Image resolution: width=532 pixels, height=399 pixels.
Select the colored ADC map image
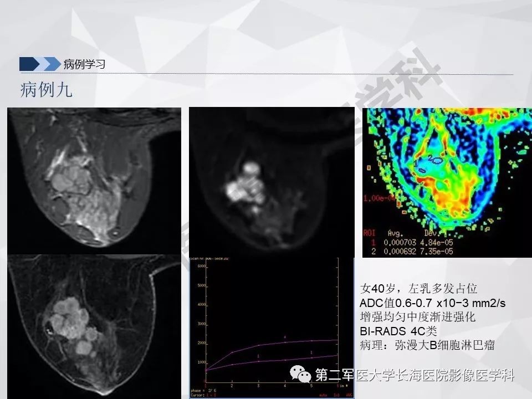(447, 183)
